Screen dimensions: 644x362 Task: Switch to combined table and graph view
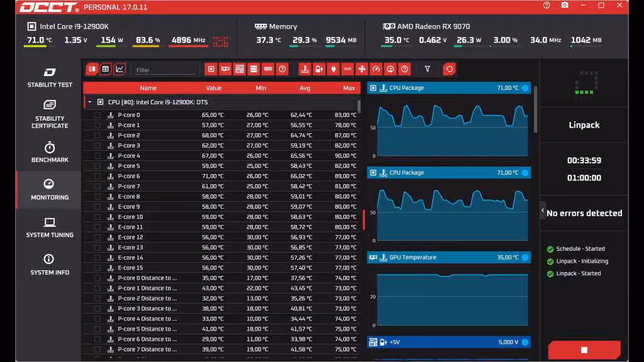[92, 69]
